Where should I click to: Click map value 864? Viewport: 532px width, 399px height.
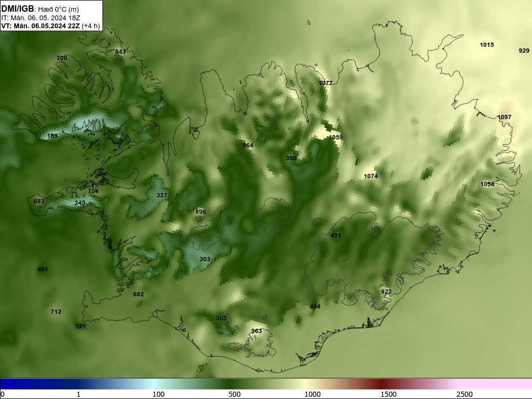coord(248,145)
